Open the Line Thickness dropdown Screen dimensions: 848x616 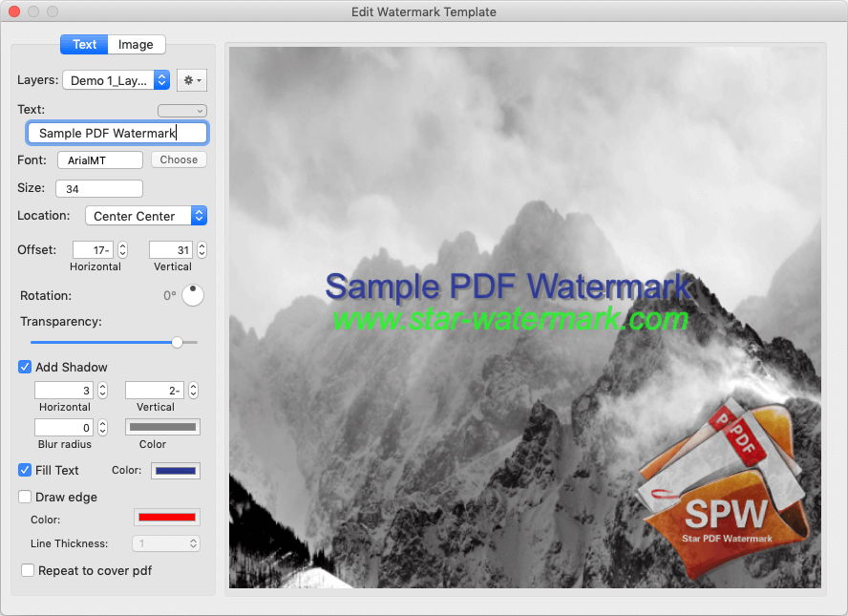coord(166,543)
